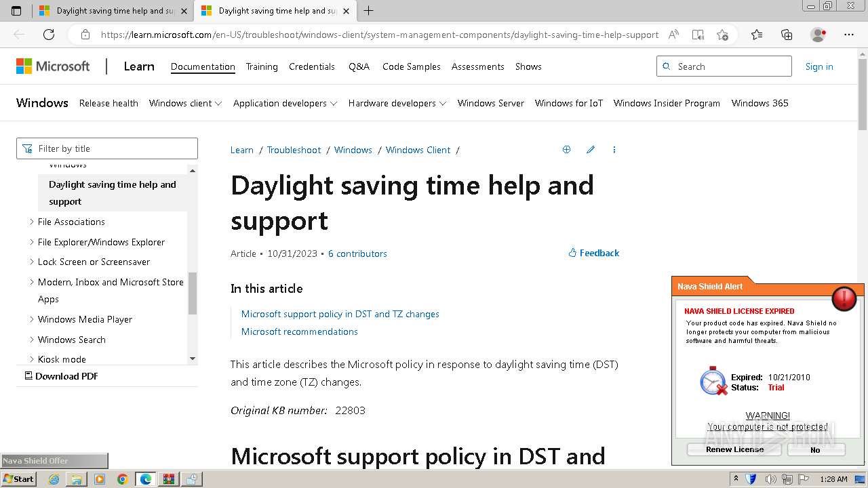
Task: Click the browser back arrow
Action: (x=19, y=35)
